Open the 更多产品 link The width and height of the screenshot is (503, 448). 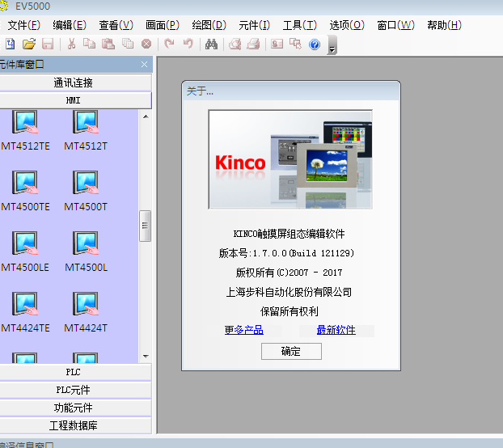coord(243,330)
